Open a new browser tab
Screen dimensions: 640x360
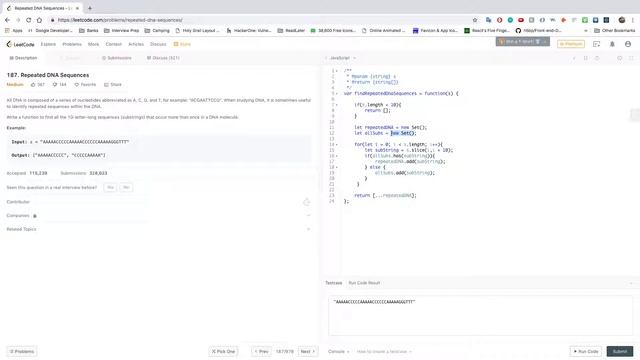(90, 8)
